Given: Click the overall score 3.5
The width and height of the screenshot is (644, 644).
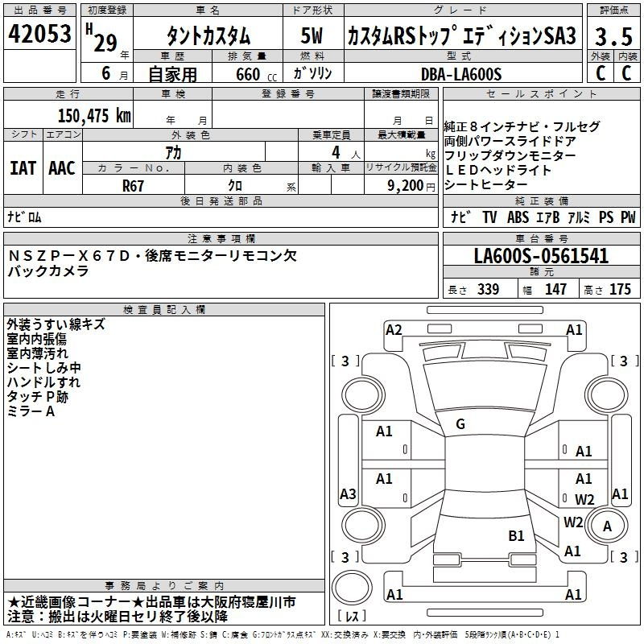Looking at the screenshot, I should coord(613,36).
